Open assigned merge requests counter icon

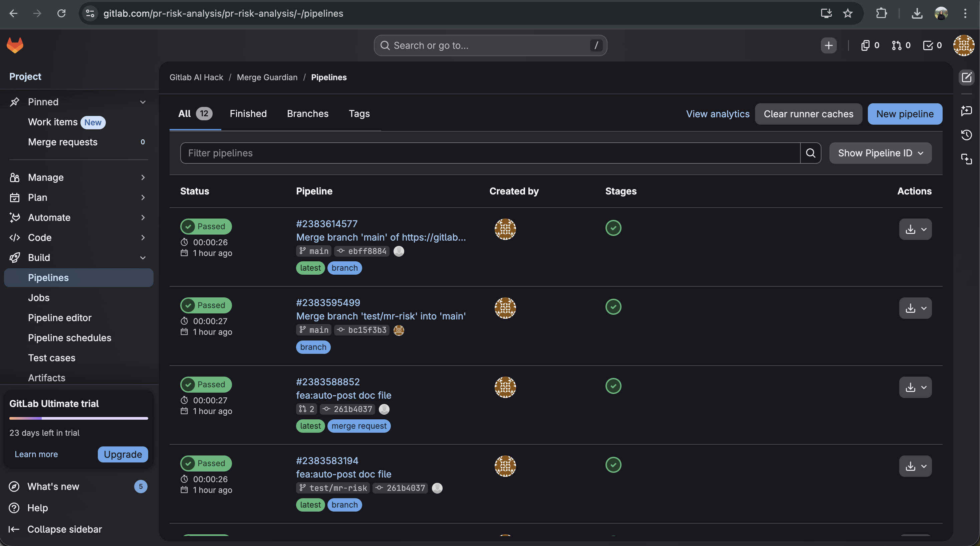(x=901, y=45)
